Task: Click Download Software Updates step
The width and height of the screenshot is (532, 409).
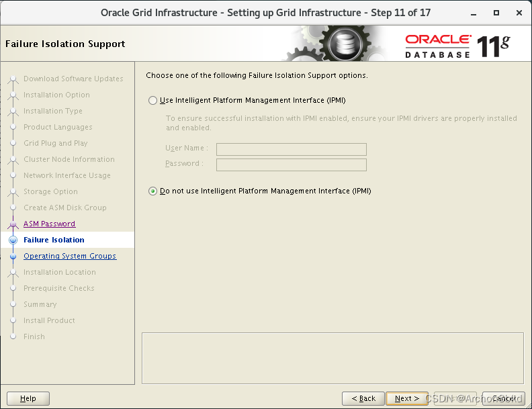Action: click(73, 79)
